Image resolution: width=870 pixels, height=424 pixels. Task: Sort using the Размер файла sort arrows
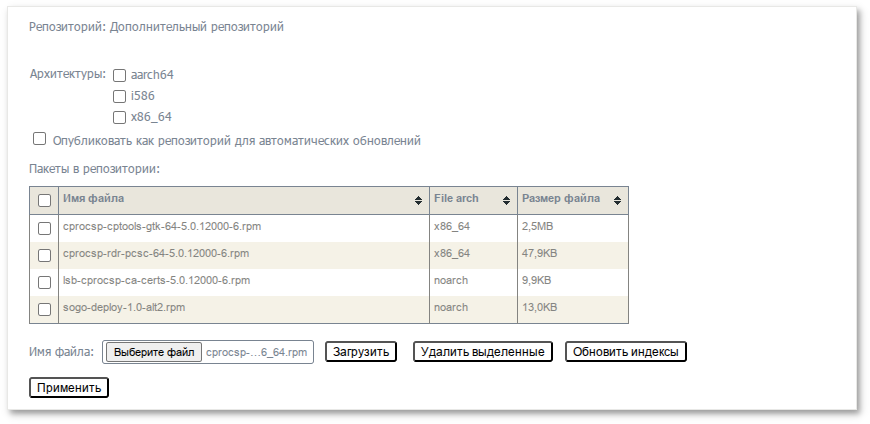pos(618,200)
